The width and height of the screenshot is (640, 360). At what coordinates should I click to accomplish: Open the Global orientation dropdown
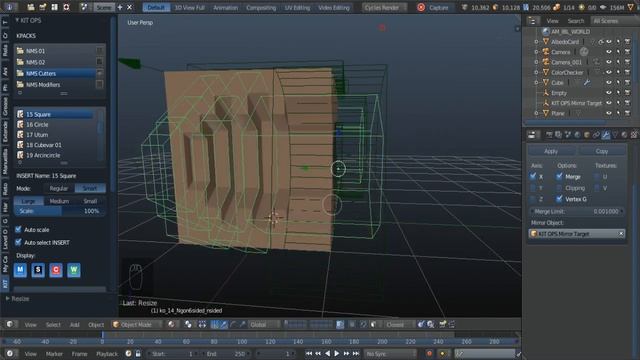click(x=264, y=324)
